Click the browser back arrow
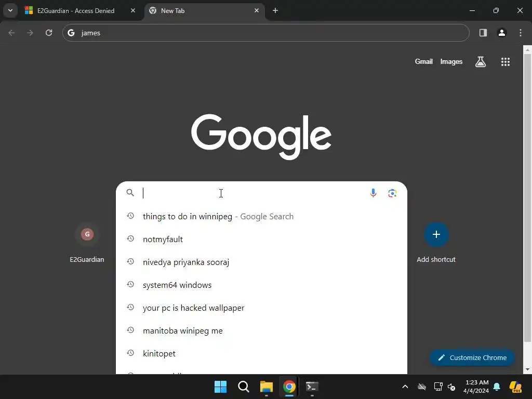The image size is (532, 399). [x=11, y=33]
